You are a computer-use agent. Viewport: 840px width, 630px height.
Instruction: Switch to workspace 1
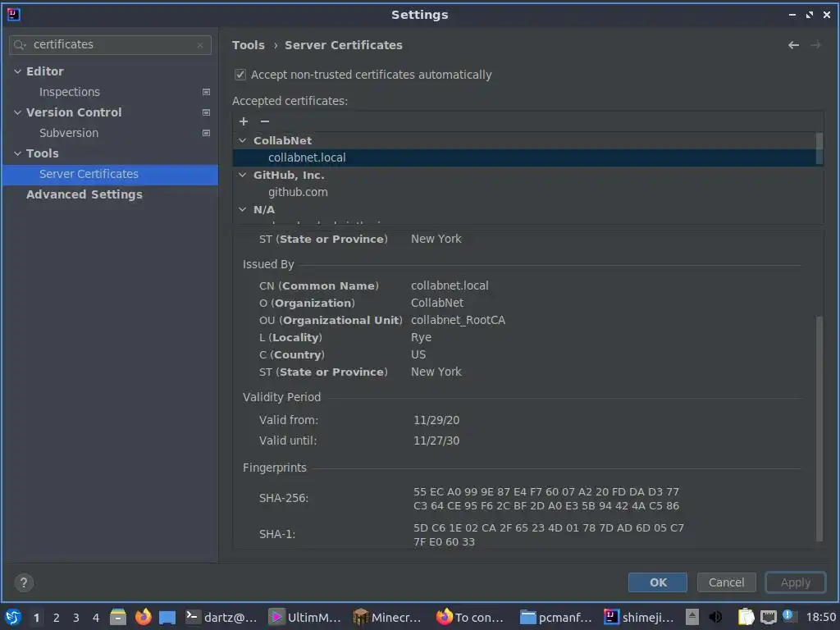(36, 618)
